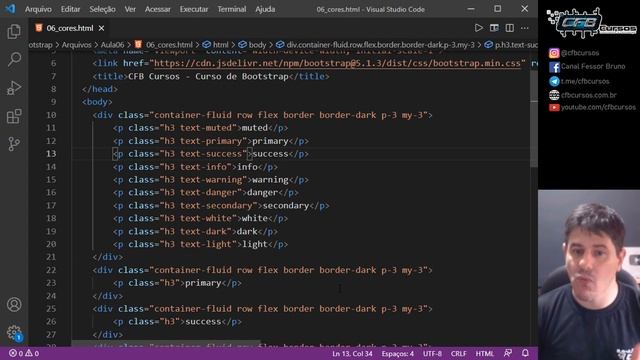The image size is (640, 360).
Task: Click the Facebook Canal Fessor Bruno icon
Action: click(554, 67)
